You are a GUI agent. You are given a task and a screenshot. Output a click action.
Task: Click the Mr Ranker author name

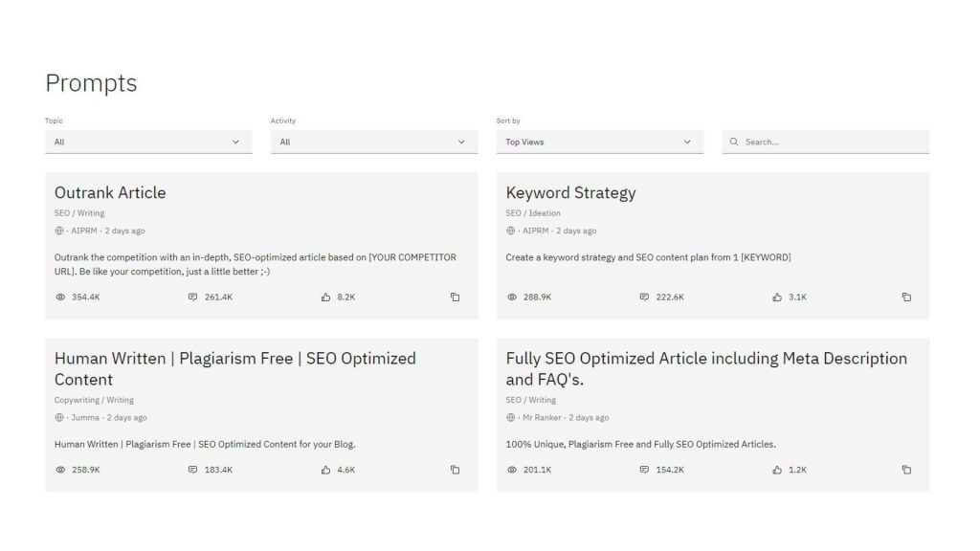(542, 417)
